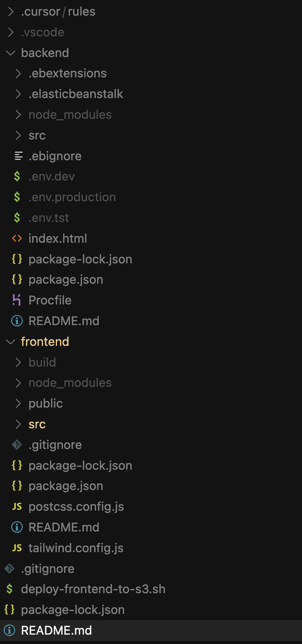Expand the .elasticbeanstalk folder
This screenshot has width=302, height=644.
pos(18,94)
